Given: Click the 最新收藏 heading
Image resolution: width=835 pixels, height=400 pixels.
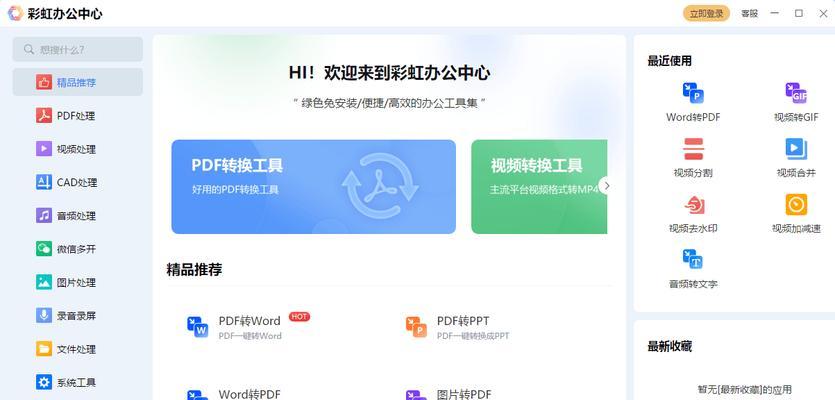Looking at the screenshot, I should [x=669, y=346].
